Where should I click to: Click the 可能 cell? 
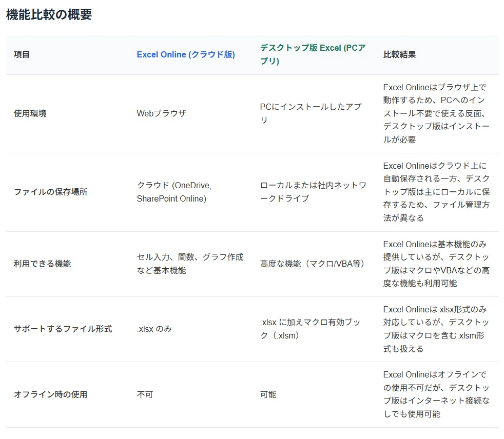coord(268,394)
